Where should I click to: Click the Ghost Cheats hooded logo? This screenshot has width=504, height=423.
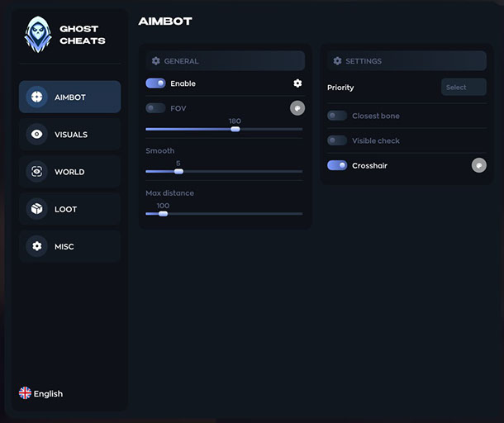[37, 35]
